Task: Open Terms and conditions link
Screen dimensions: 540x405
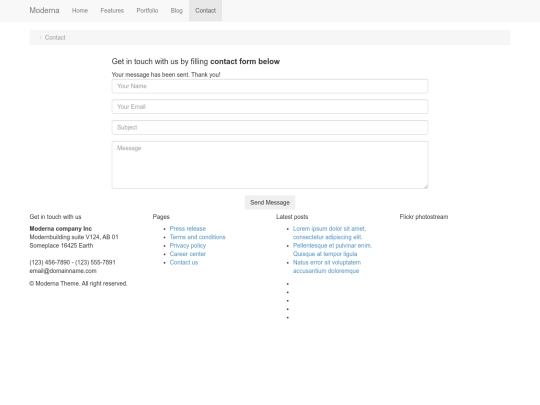Action: pos(197,237)
